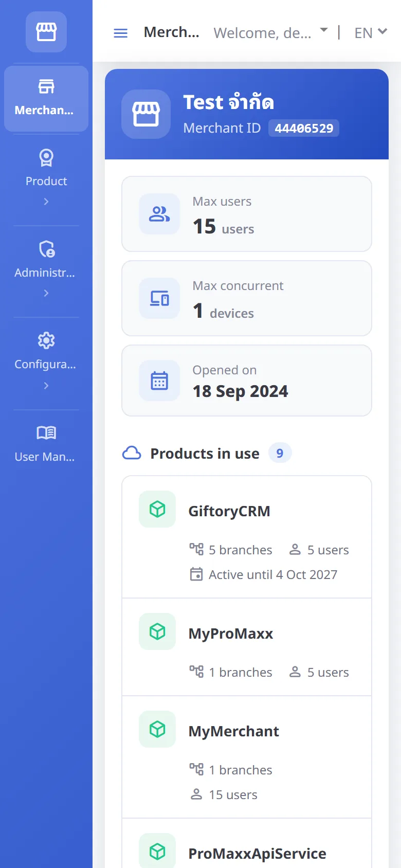Click the Test จำกัด merchant name
This screenshot has width=401, height=868.
[x=228, y=102]
